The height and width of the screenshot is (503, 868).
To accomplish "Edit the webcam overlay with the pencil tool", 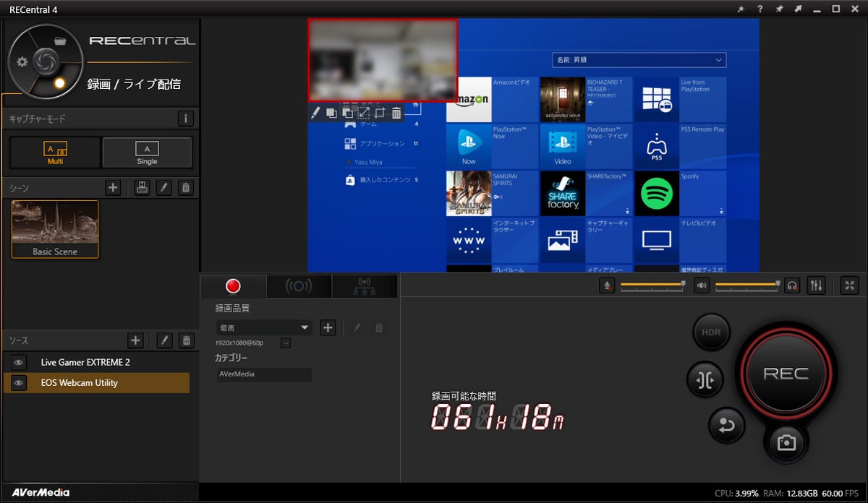I will 315,113.
